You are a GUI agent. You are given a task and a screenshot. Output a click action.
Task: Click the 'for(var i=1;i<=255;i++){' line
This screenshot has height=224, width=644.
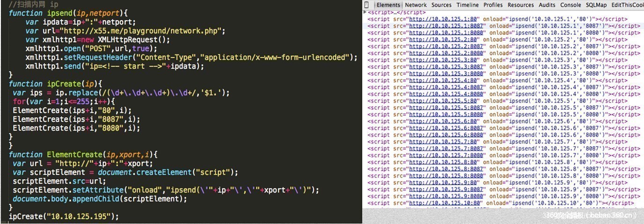64,102
